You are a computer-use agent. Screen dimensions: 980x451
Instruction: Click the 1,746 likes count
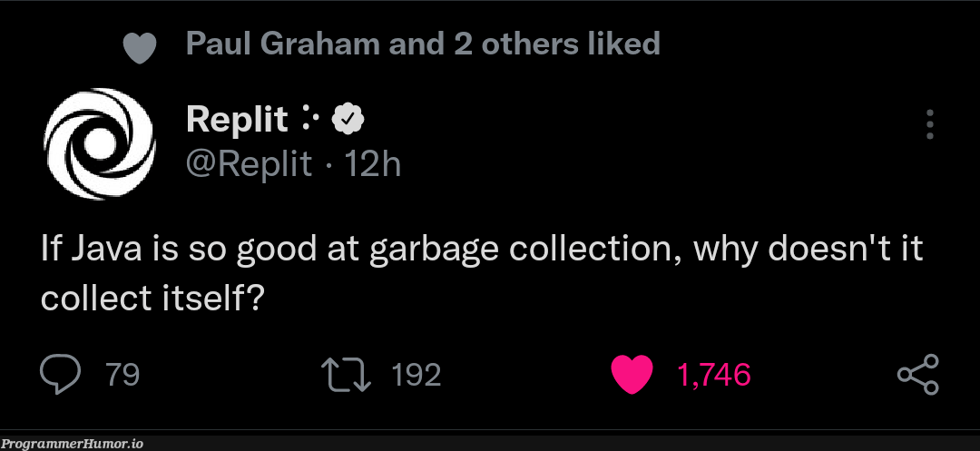click(714, 375)
